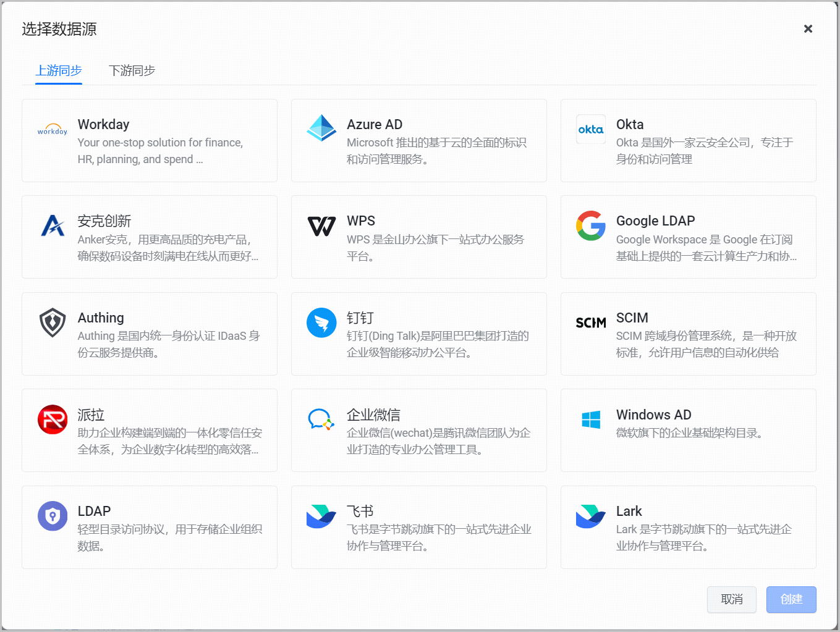Select the Okta card title
Image resolution: width=840 pixels, height=632 pixels.
click(x=630, y=124)
